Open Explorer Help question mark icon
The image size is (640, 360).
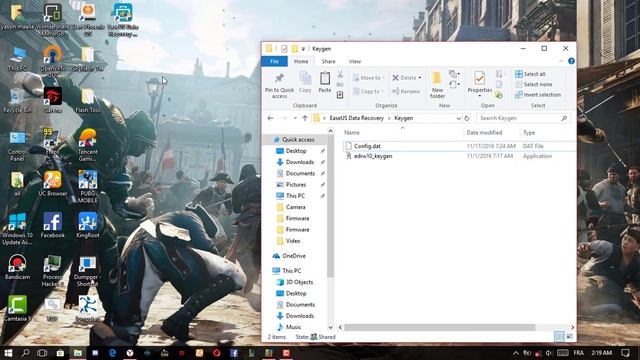point(571,61)
